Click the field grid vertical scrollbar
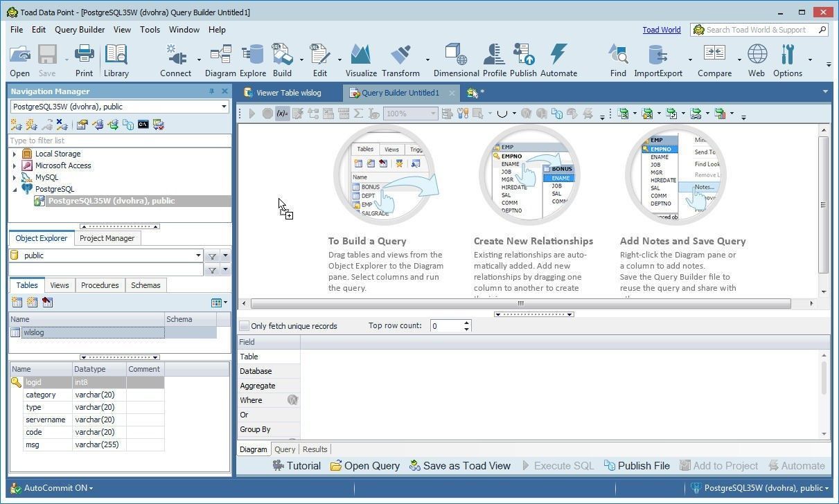Screen dimensions: 839x504 coord(824,378)
